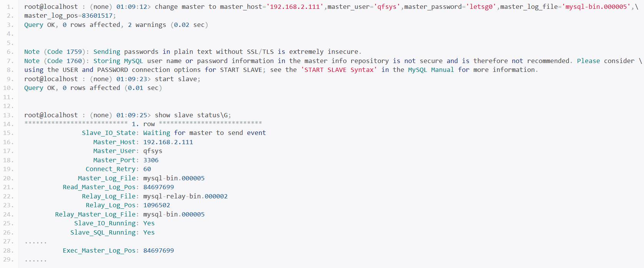Click the Relay_Log_File value mysql-relay-bin.000002
644x268 pixels.
coord(185,196)
